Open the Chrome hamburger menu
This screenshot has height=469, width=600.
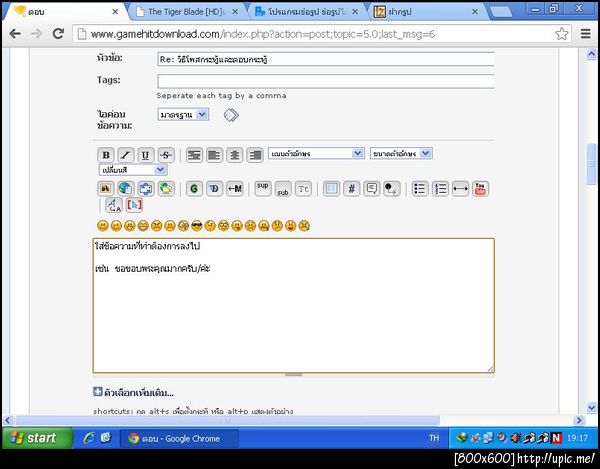[x=585, y=34]
